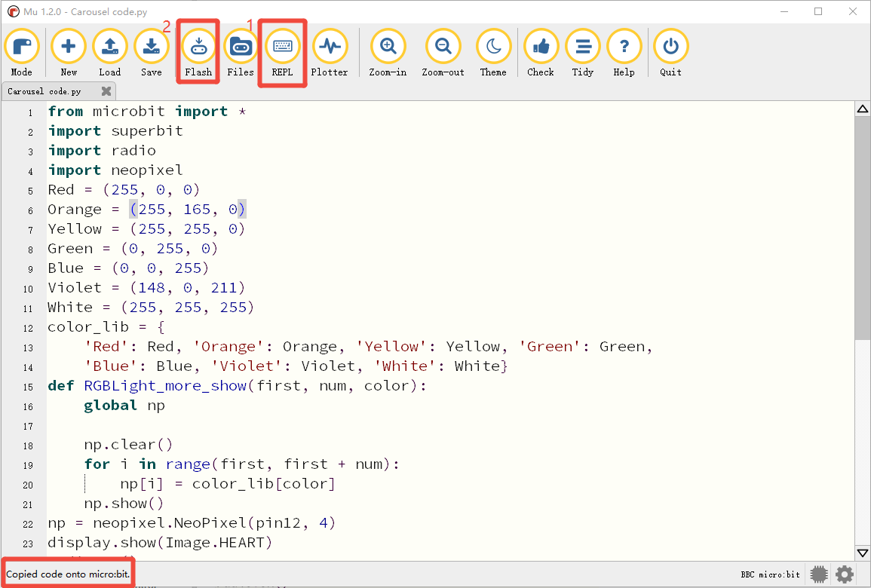Flash code onto the micro:bit
The image size is (871, 588).
[x=198, y=53]
